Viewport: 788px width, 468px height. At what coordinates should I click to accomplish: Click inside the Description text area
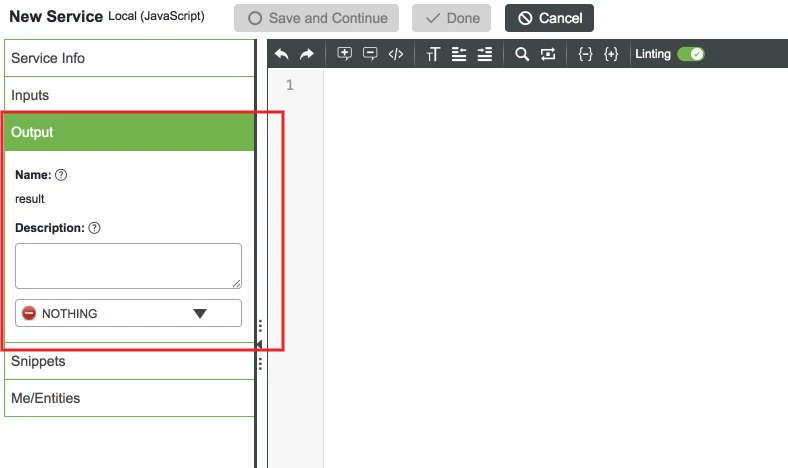click(128, 266)
